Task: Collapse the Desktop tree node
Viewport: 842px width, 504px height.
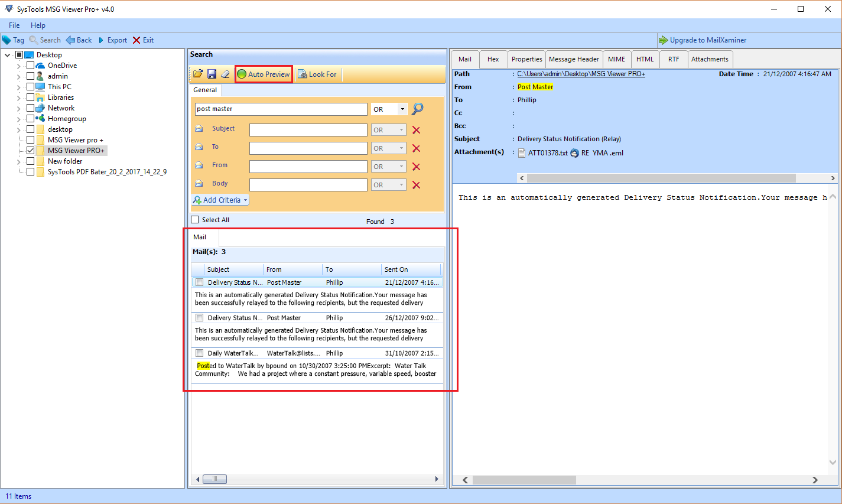Action: click(8, 55)
